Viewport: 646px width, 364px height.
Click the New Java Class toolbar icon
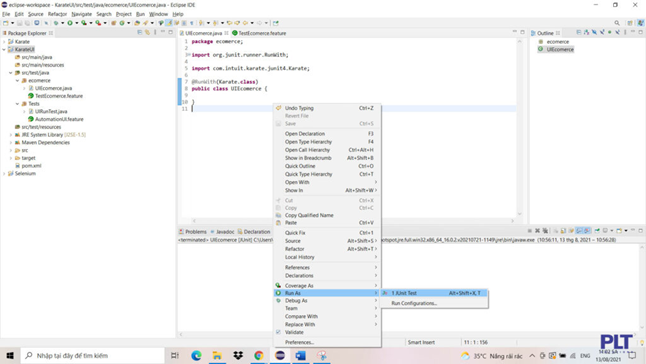coord(122,23)
